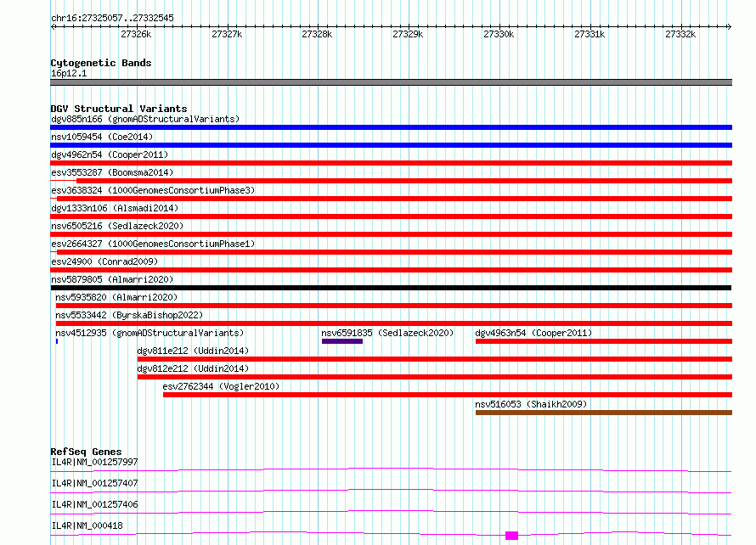Select the red dgv812e212 variant bar
The width and height of the screenshot is (756, 545).
(435, 377)
